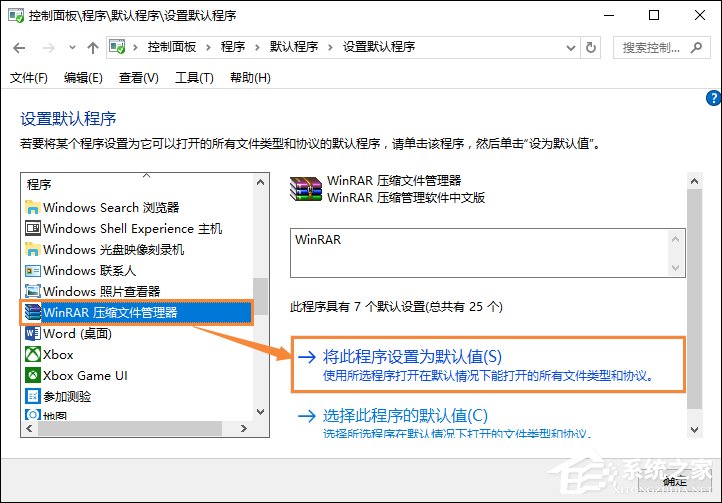Viewport: 722px width, 503px height.
Task: Refresh the current page
Action: point(591,47)
